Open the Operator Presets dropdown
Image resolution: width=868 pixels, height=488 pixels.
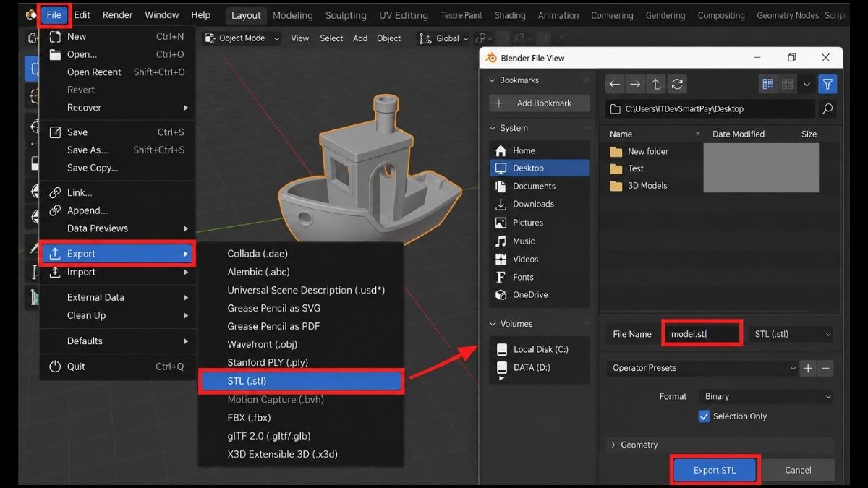[x=702, y=368]
